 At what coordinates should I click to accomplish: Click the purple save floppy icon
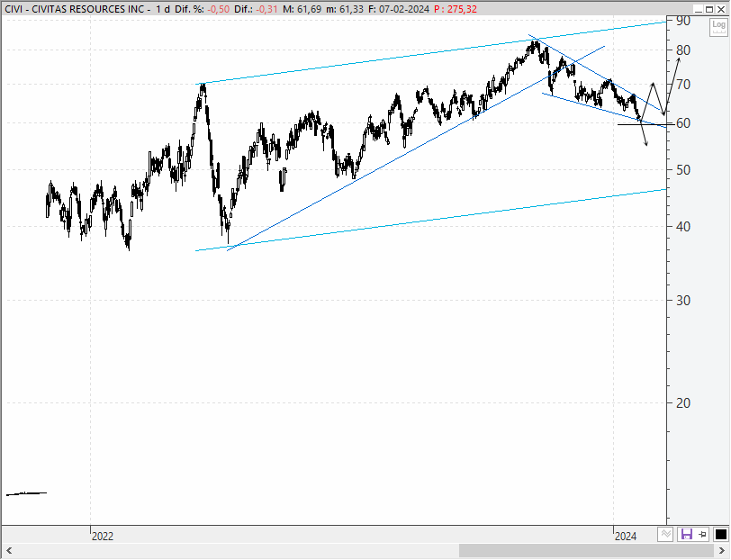tap(686, 534)
